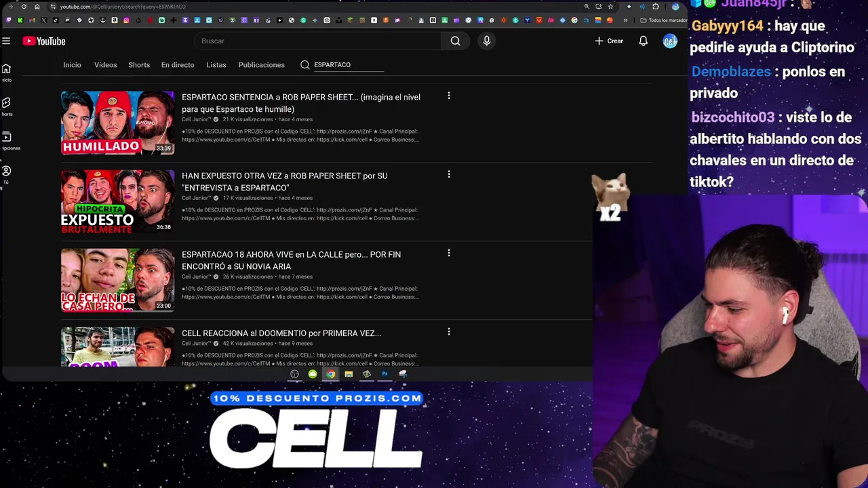The image size is (868, 488).
Task: Open the browser zoom magnifier icon
Action: click(x=587, y=7)
